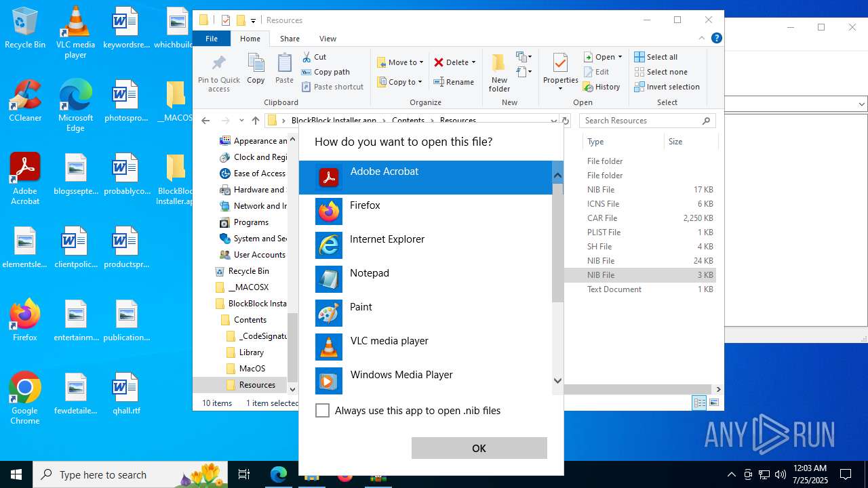Collapse the ribbon with the chevron

(703, 39)
